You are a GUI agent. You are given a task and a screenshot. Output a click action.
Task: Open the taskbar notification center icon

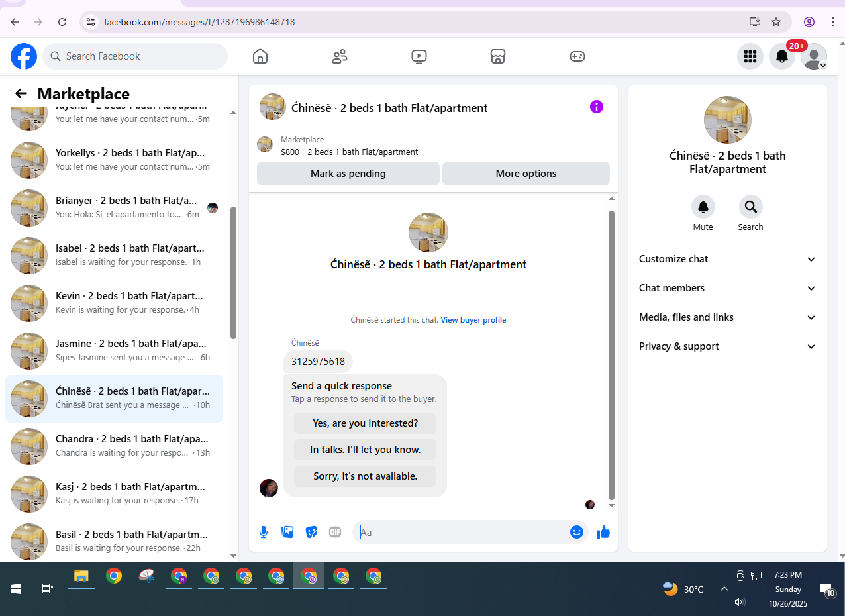pos(826,590)
